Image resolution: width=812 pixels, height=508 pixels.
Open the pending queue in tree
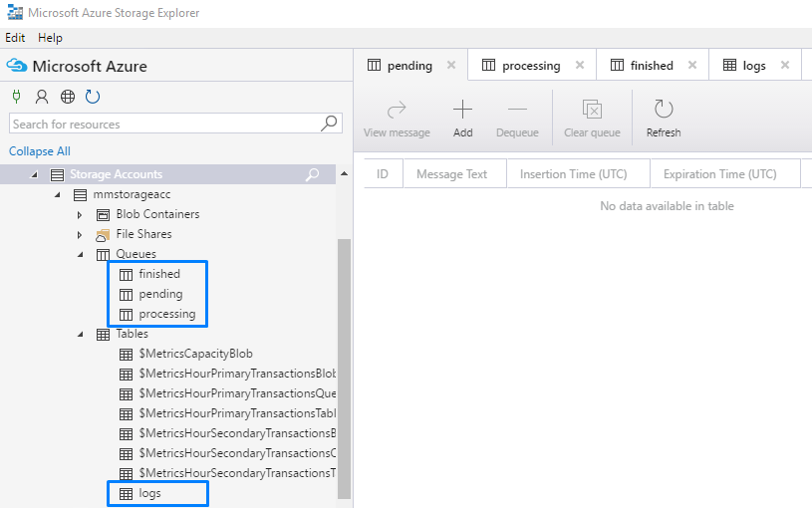coord(160,294)
